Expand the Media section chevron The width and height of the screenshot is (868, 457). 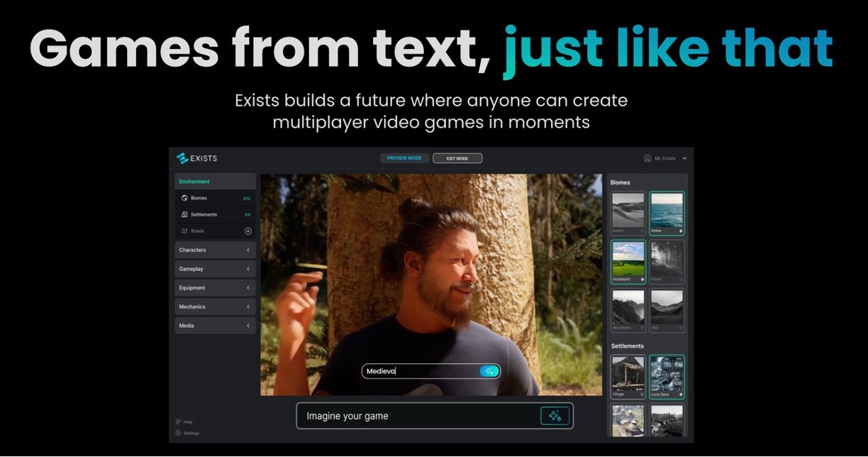(248, 326)
